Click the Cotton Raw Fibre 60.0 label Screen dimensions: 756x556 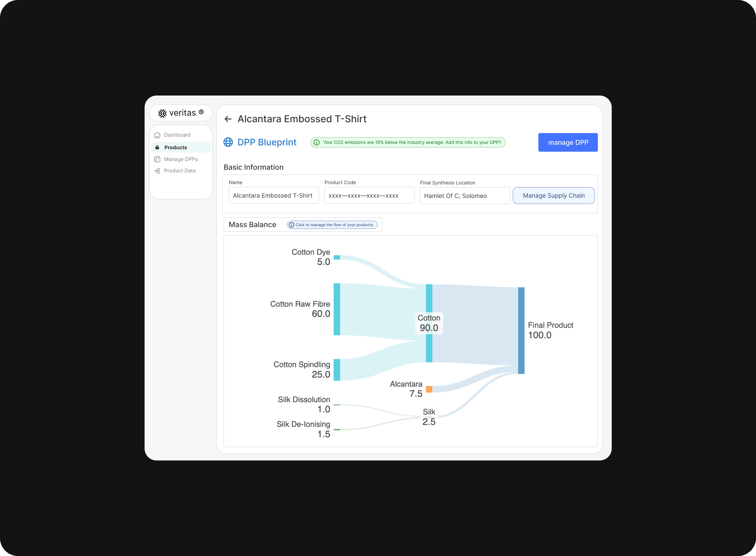pyautogui.click(x=300, y=309)
